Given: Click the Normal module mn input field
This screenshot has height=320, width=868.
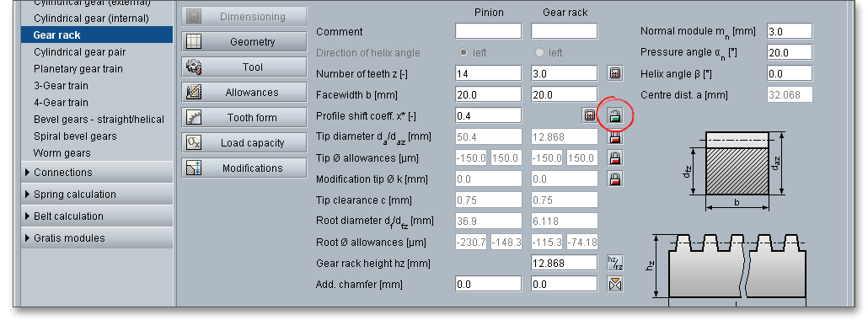Looking at the screenshot, I should (790, 31).
